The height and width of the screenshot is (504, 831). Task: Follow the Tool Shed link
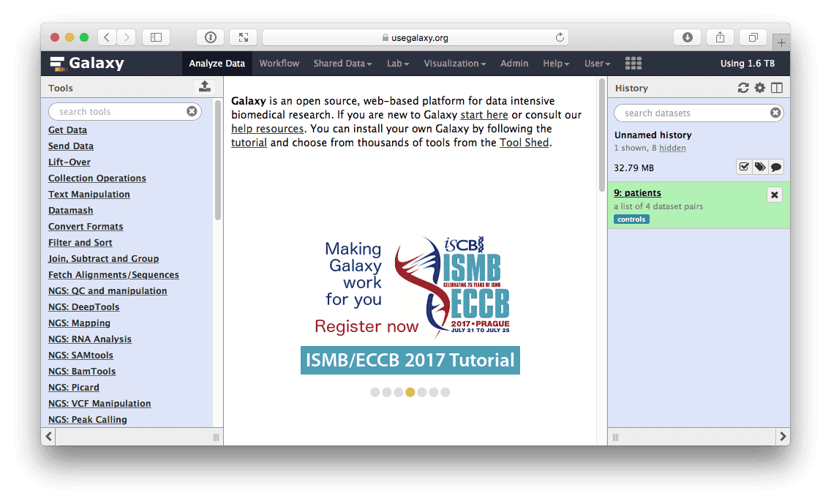(524, 143)
